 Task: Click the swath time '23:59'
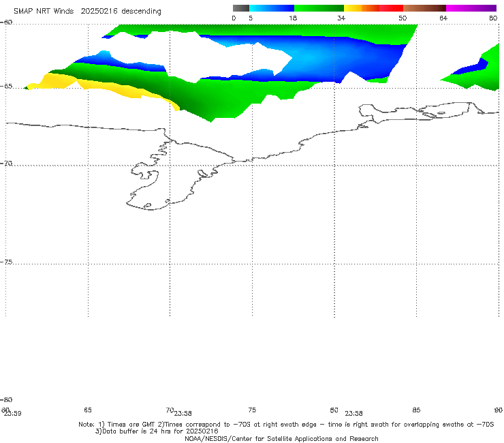click(13, 414)
